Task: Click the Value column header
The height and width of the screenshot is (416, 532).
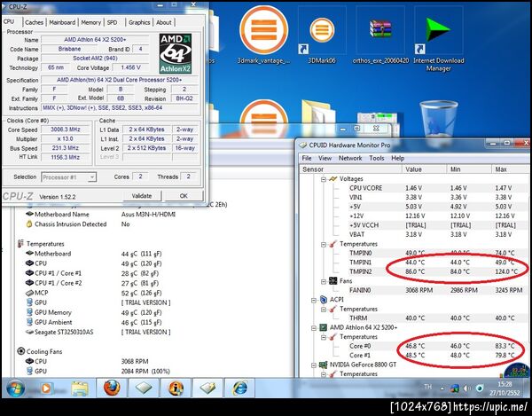Action: pyautogui.click(x=425, y=169)
